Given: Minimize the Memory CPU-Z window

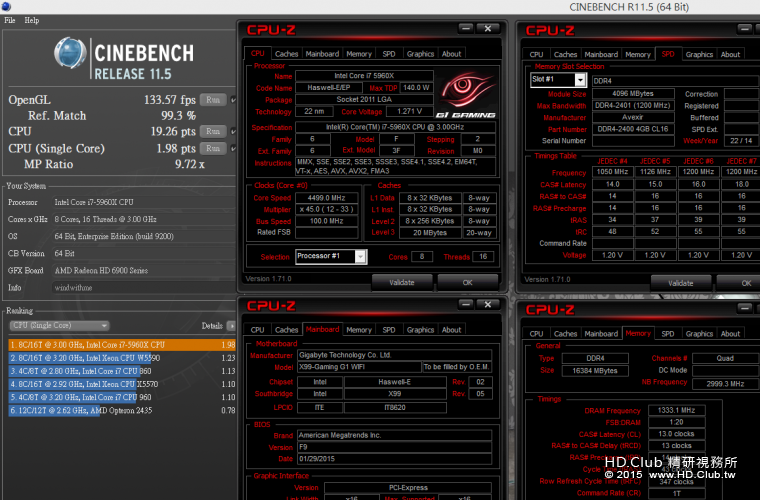Looking at the screenshot, I should pos(744,308).
